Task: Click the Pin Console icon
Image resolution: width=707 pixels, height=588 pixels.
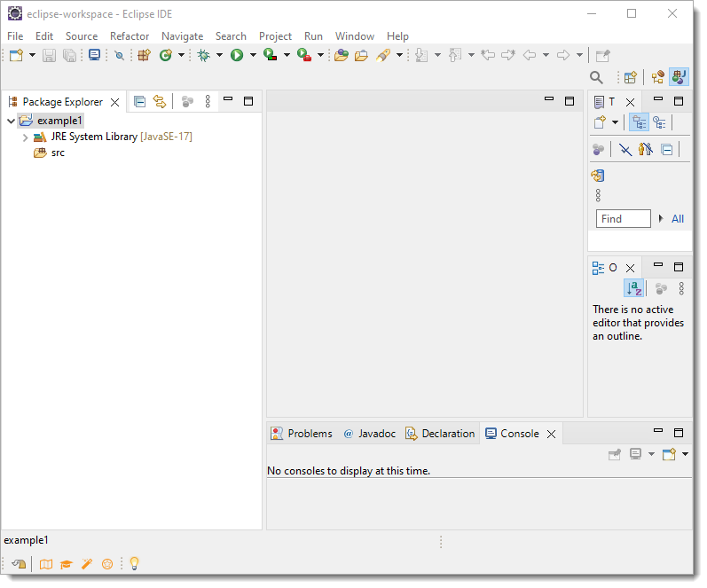Action: point(615,454)
